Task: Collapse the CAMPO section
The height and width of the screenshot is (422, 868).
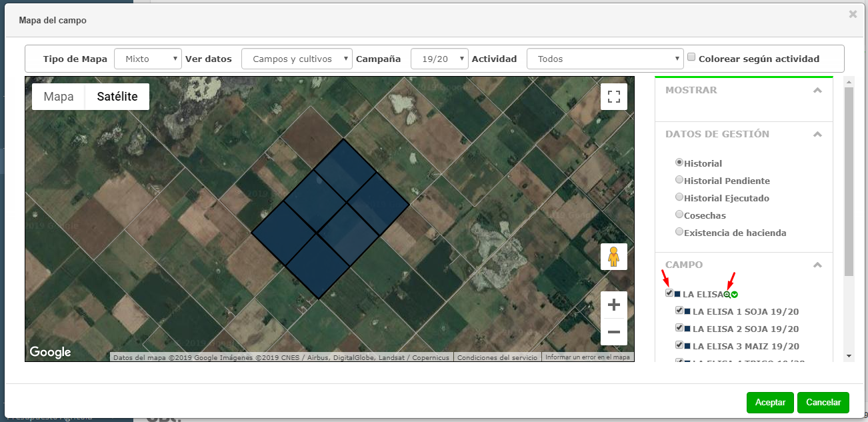Action: pyautogui.click(x=817, y=265)
